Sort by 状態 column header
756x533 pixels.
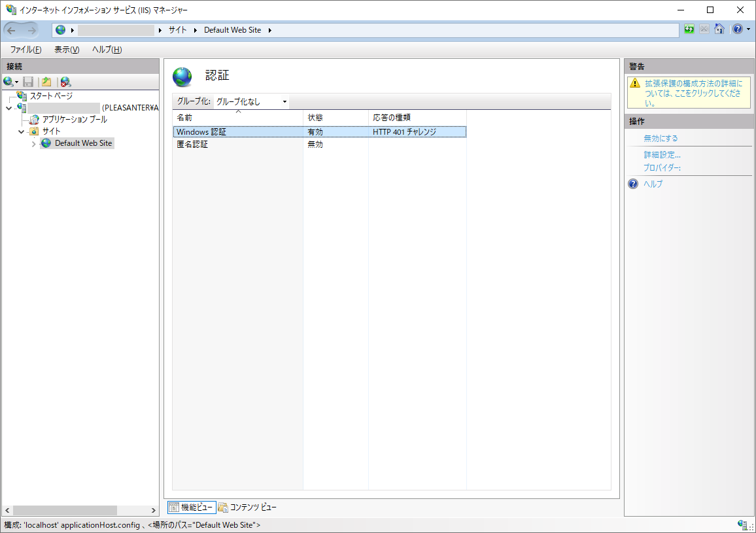[335, 117]
